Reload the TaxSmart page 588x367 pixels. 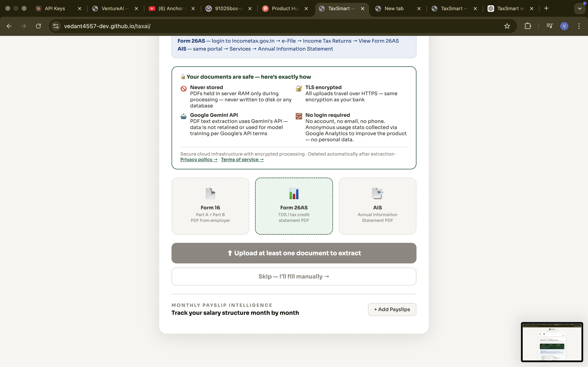click(38, 26)
